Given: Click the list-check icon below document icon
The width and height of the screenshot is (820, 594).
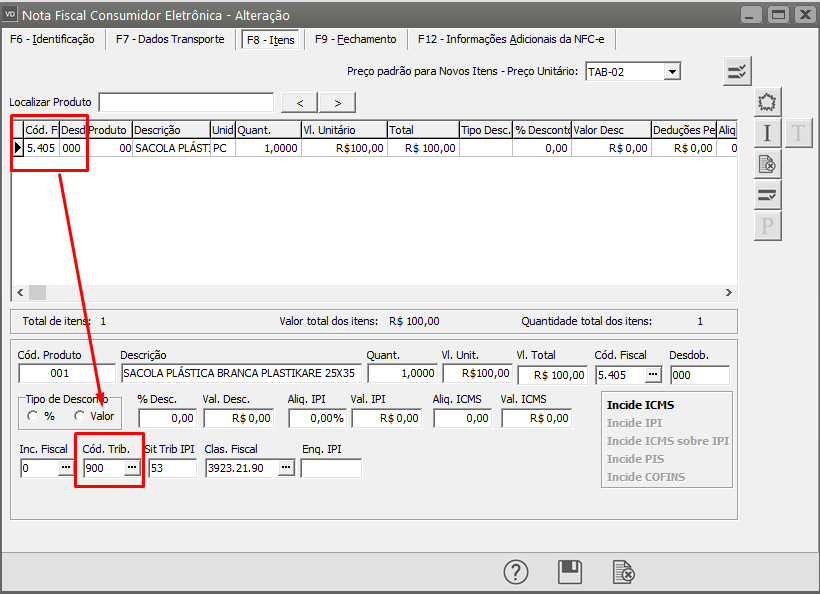Looking at the screenshot, I should click(x=767, y=195).
